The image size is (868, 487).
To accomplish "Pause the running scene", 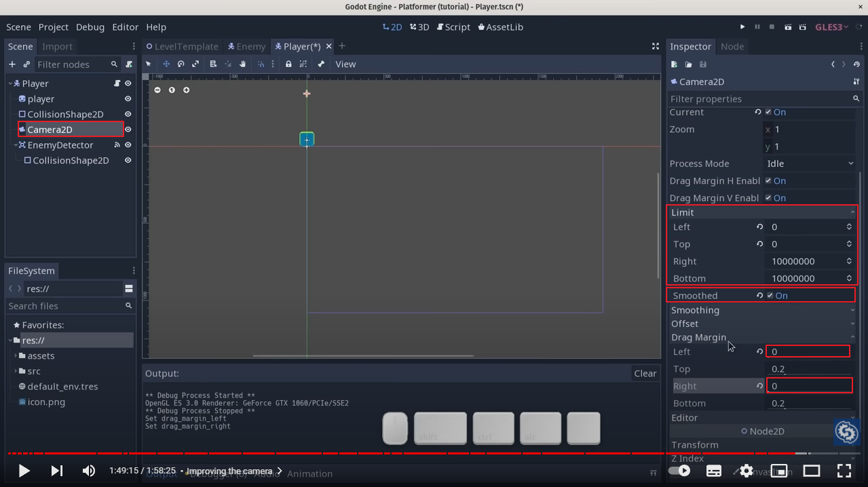I will point(757,27).
